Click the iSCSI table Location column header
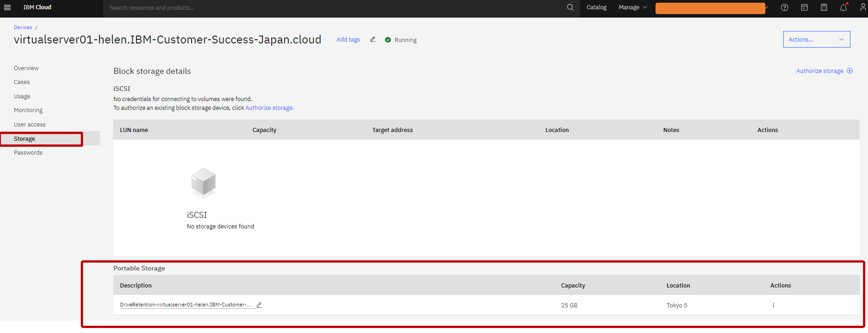Screen dimensions: 868x333 (x=557, y=130)
